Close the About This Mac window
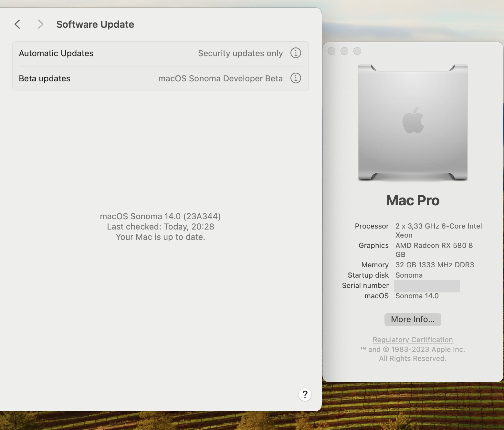Viewport: 504px width, 430px height. click(x=331, y=51)
